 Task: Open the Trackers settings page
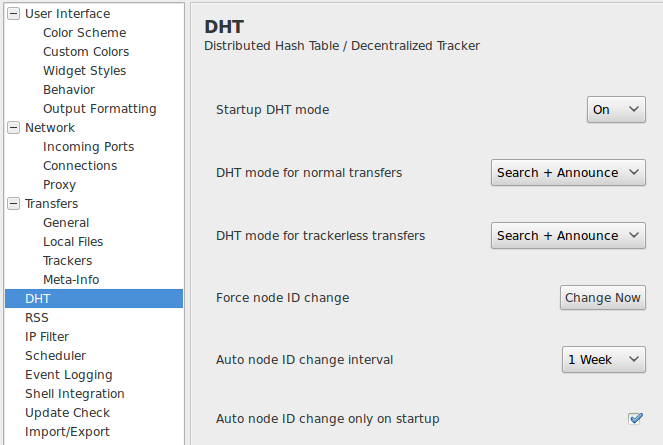click(68, 261)
